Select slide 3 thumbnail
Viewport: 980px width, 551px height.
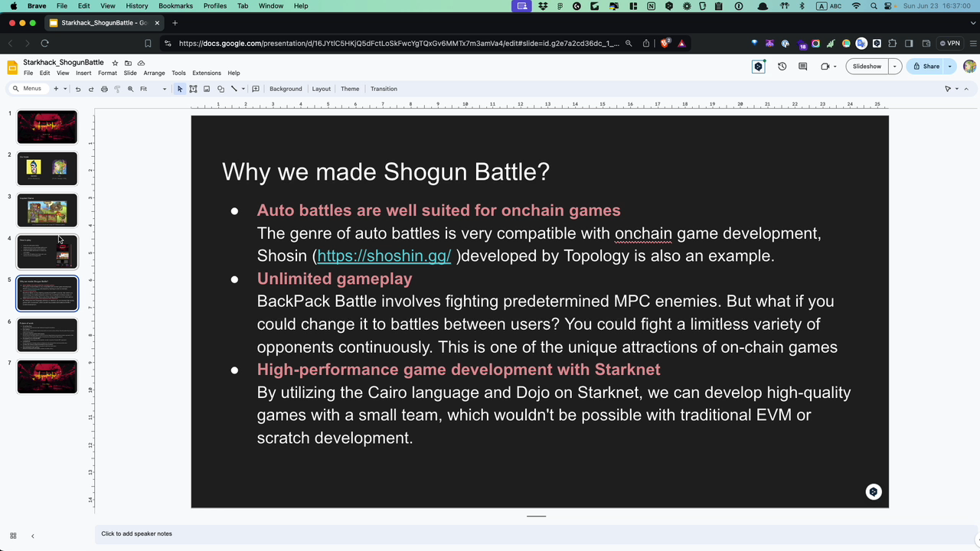coord(47,210)
